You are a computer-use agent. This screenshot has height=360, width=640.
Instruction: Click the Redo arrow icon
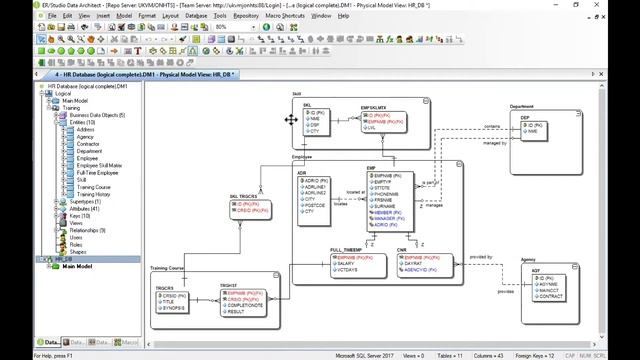click(x=164, y=39)
